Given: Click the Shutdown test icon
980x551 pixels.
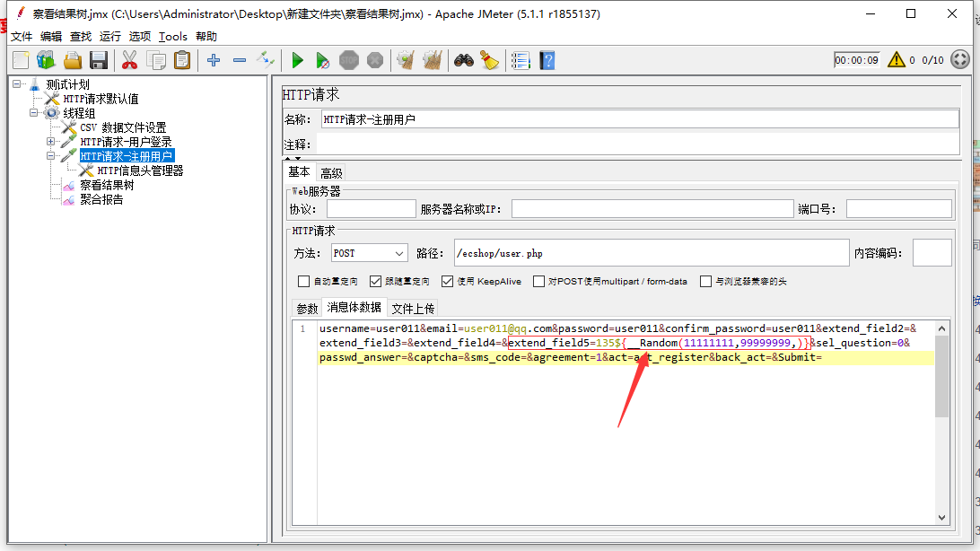Looking at the screenshot, I should click(375, 61).
